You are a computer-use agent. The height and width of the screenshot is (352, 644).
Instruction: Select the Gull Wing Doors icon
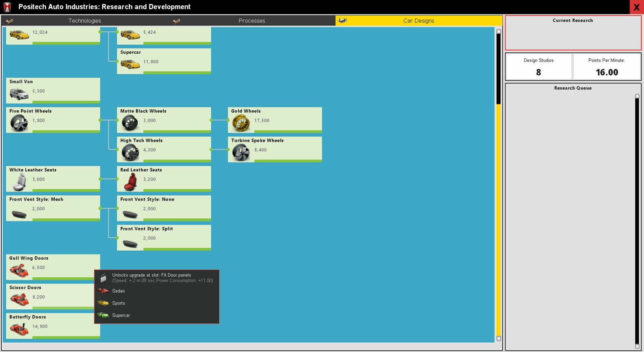(19, 270)
